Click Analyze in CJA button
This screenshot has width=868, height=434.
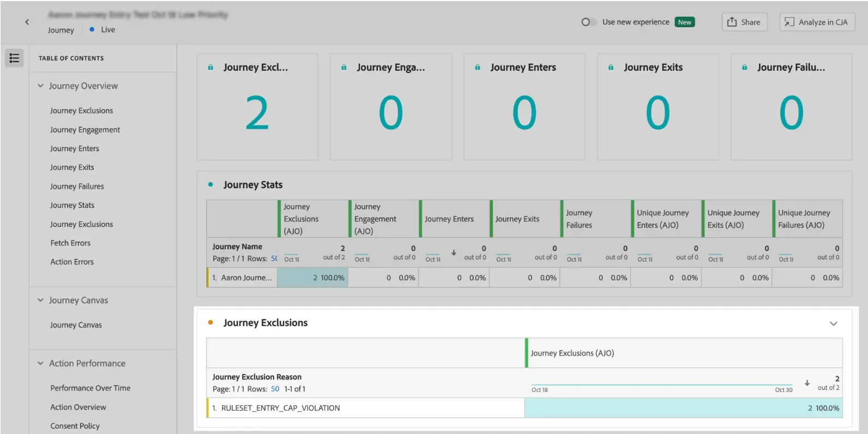point(817,22)
